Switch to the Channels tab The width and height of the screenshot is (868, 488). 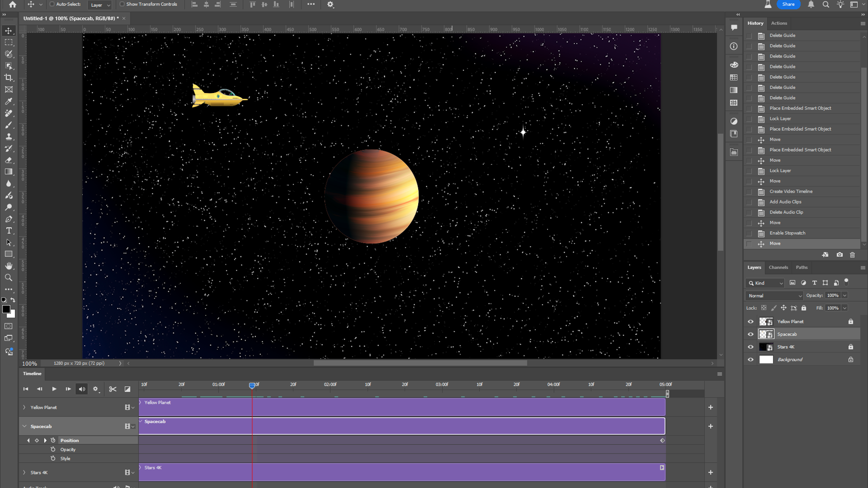pyautogui.click(x=778, y=267)
